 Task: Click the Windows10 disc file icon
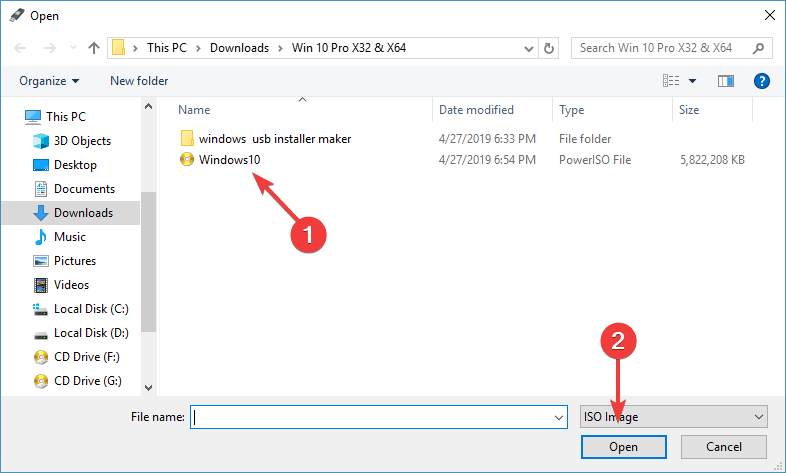coord(187,159)
